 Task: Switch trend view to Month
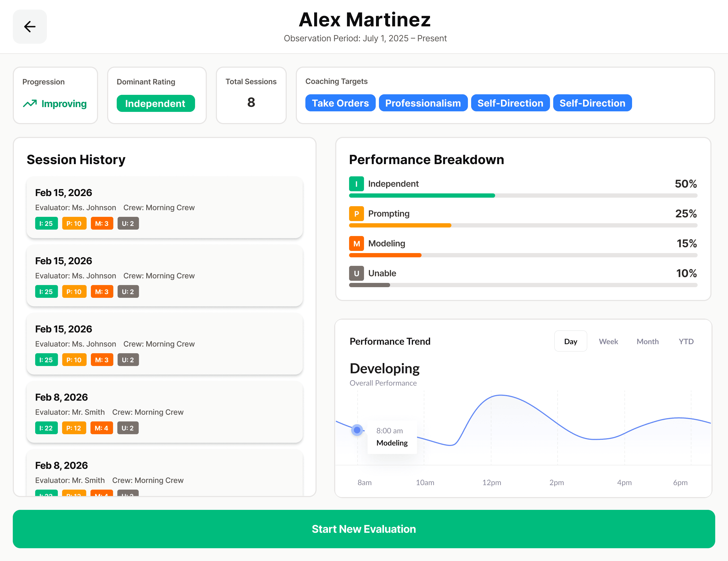tap(647, 342)
